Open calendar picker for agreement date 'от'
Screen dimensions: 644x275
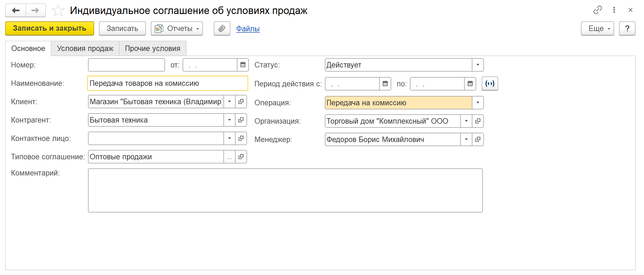tap(243, 65)
